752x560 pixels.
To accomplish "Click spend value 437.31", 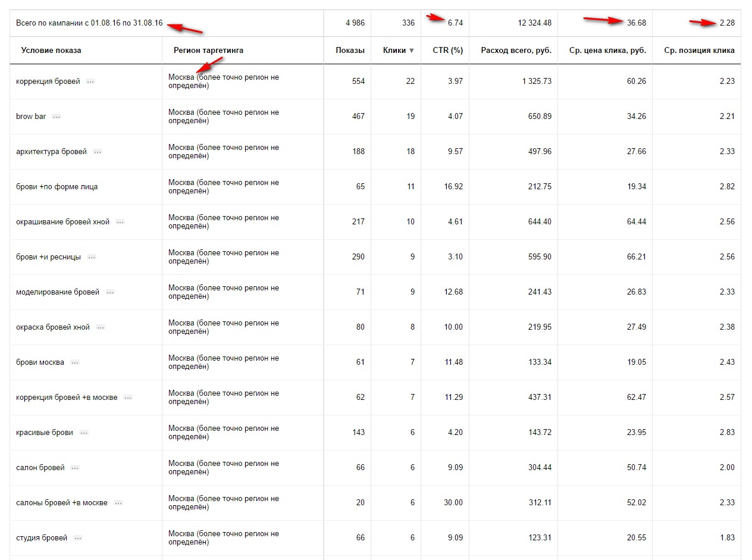I will (x=540, y=398).
